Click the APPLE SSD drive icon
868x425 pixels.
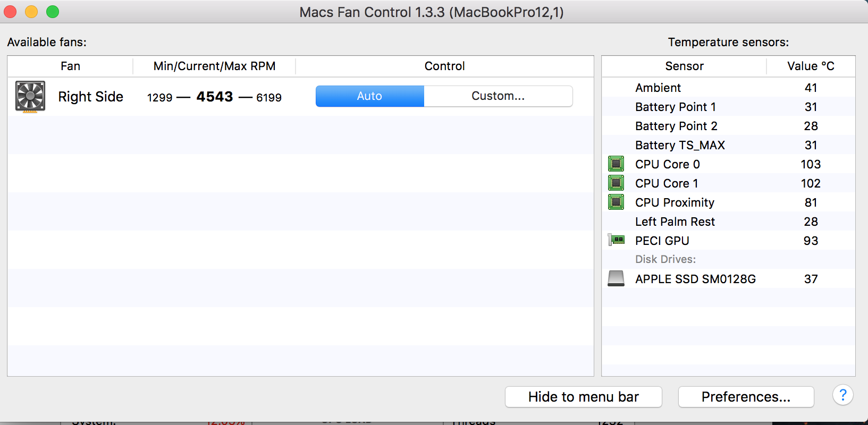(616, 278)
